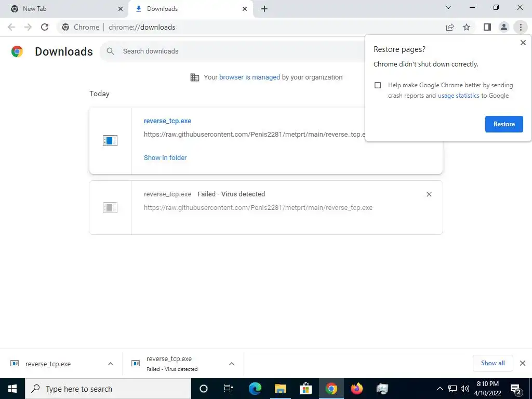Click Show in folder link
The height and width of the screenshot is (399, 532).
click(x=165, y=157)
